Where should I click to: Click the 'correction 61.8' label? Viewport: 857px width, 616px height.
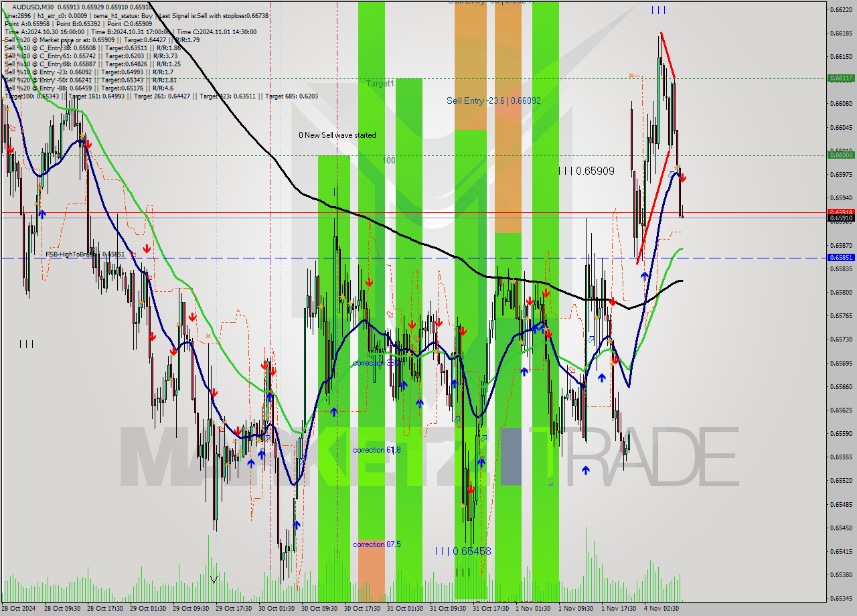377,450
